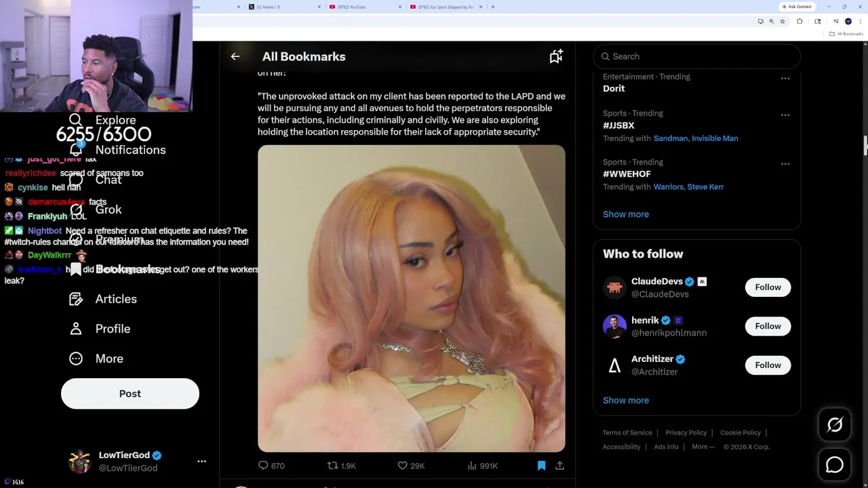Follow henrik
Screen dimensions: 868x488
tap(768, 326)
